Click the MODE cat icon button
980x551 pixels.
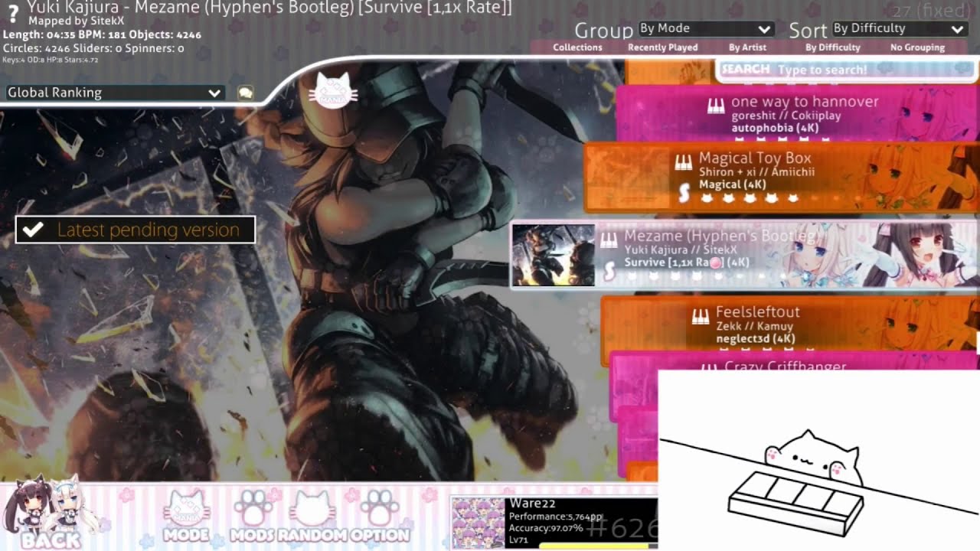[185, 515]
